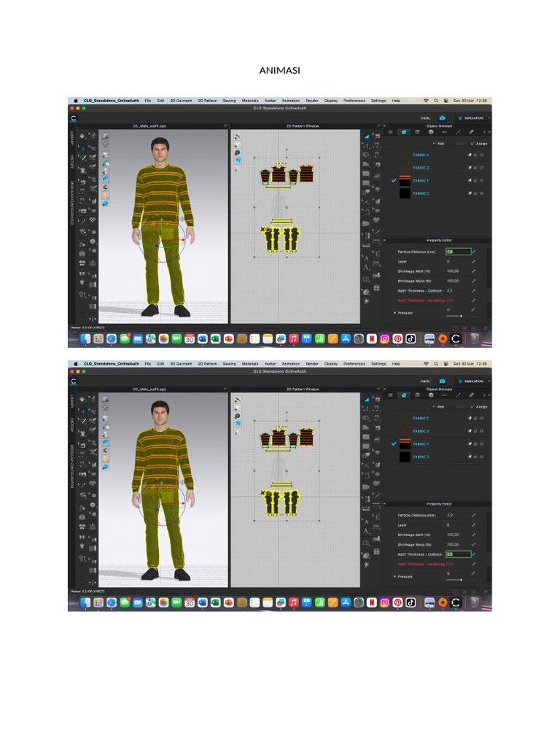Expand the Pressure section in top Property Editor
560x747 pixels.
[x=395, y=312]
